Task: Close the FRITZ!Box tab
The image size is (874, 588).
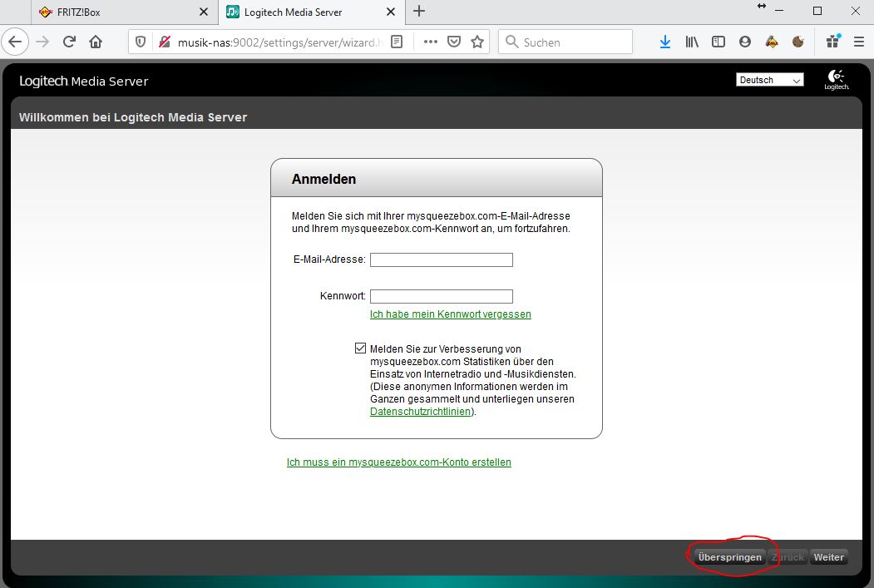Action: (204, 12)
